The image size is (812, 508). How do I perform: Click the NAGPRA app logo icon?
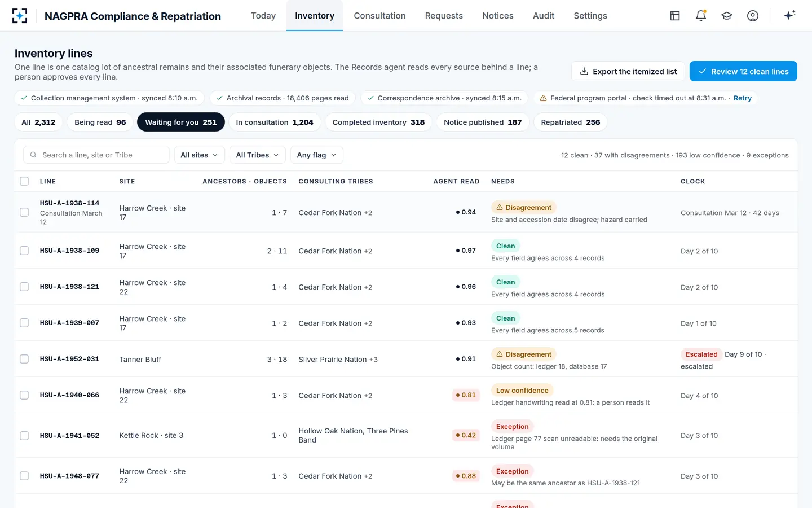pyautogui.click(x=20, y=16)
